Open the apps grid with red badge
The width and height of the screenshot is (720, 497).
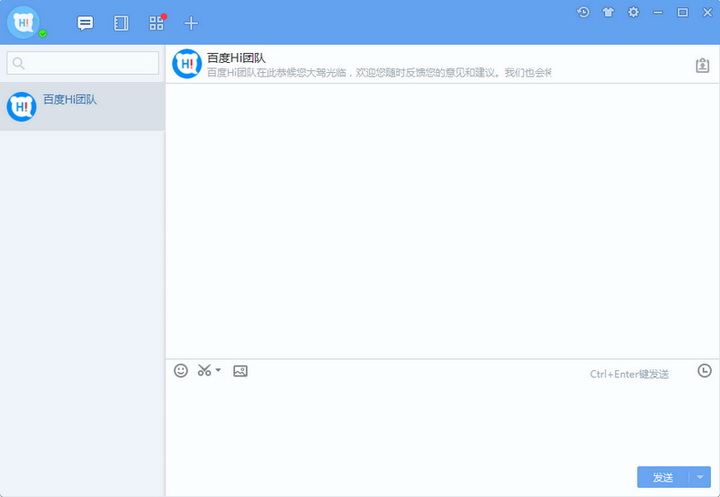coord(156,22)
